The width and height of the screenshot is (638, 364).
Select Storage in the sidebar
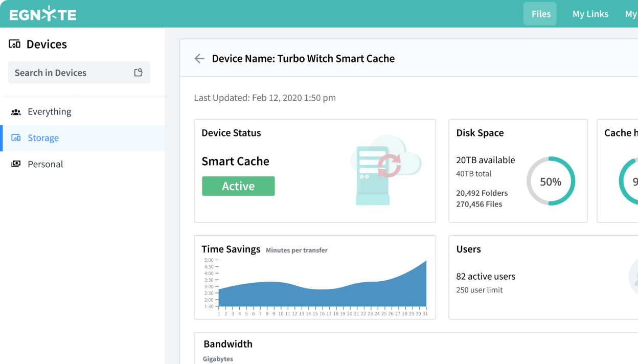coord(43,138)
